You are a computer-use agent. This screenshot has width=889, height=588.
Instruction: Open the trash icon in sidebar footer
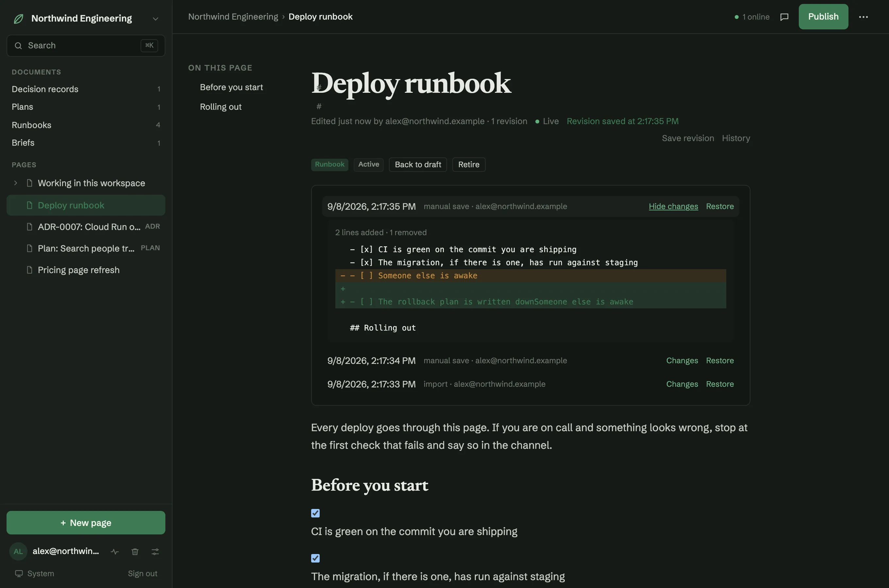135,552
